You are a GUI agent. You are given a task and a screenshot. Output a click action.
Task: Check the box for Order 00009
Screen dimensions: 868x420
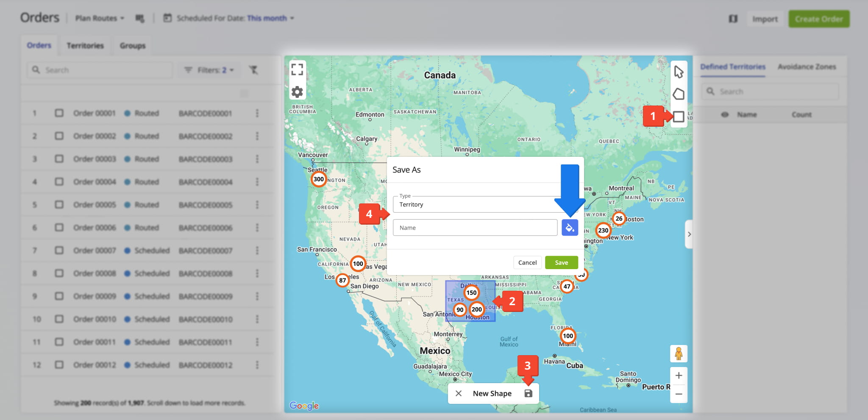click(59, 296)
